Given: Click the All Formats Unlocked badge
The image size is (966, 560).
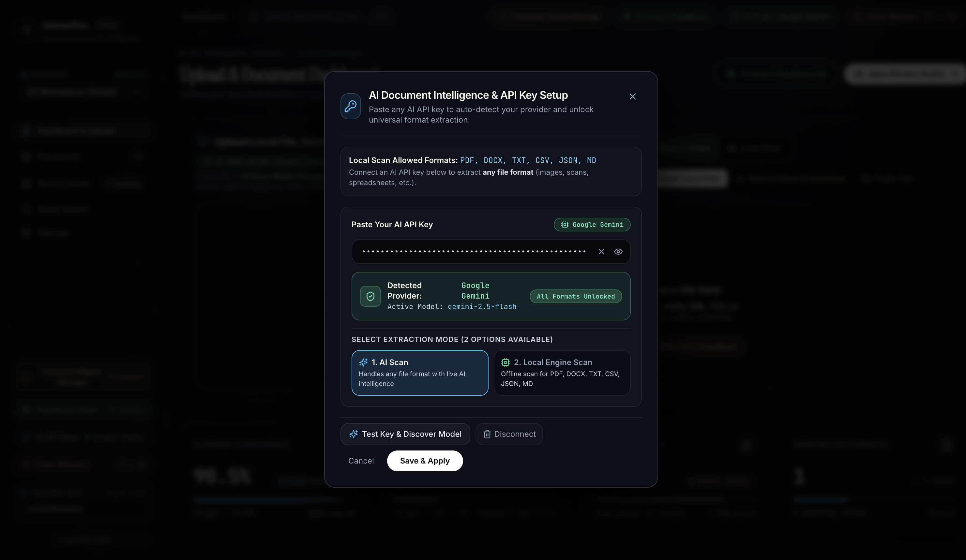Looking at the screenshot, I should click(576, 296).
